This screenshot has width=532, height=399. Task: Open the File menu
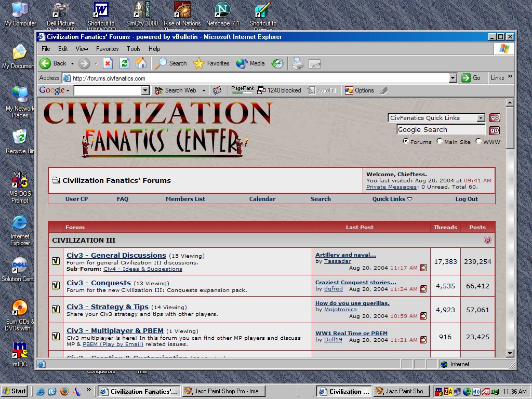[x=46, y=49]
